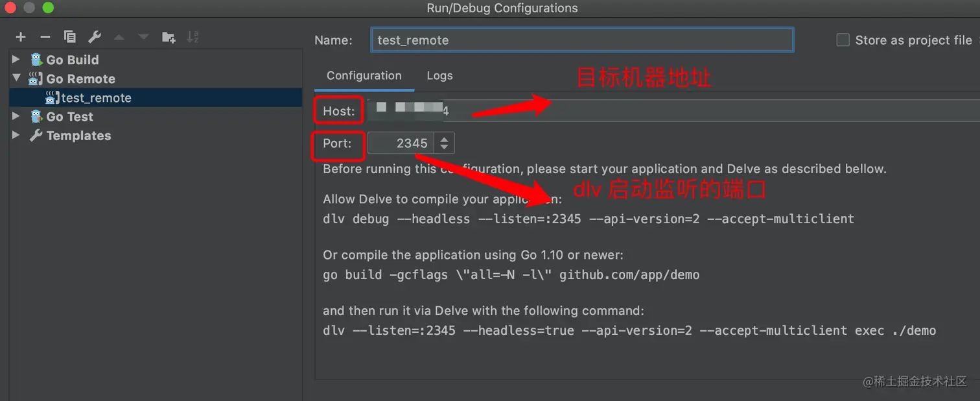Click the test_remote configuration icon
The width and height of the screenshot is (980, 401).
(x=52, y=98)
